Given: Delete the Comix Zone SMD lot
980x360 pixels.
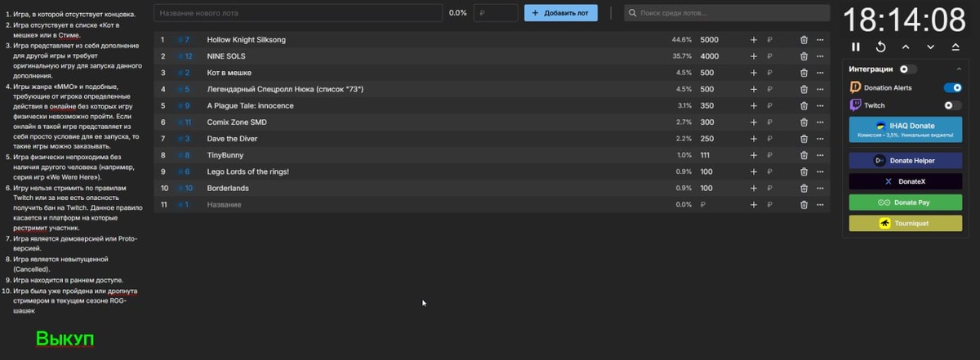Looking at the screenshot, I should pyautogui.click(x=804, y=122).
